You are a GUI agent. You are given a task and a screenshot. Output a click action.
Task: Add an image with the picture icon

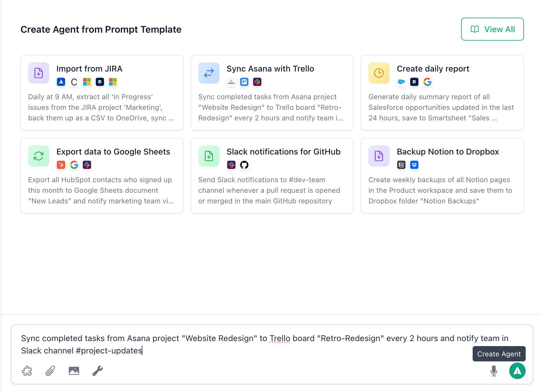pyautogui.click(x=74, y=371)
